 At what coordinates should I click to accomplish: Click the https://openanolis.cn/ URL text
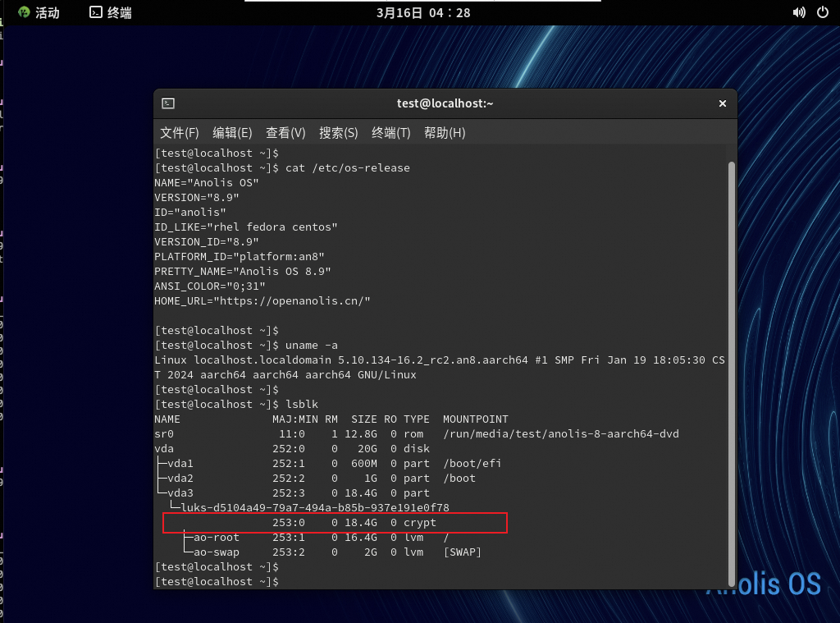pyautogui.click(x=292, y=301)
